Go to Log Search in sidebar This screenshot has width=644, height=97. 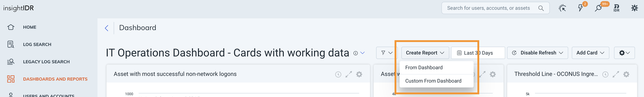point(37,45)
